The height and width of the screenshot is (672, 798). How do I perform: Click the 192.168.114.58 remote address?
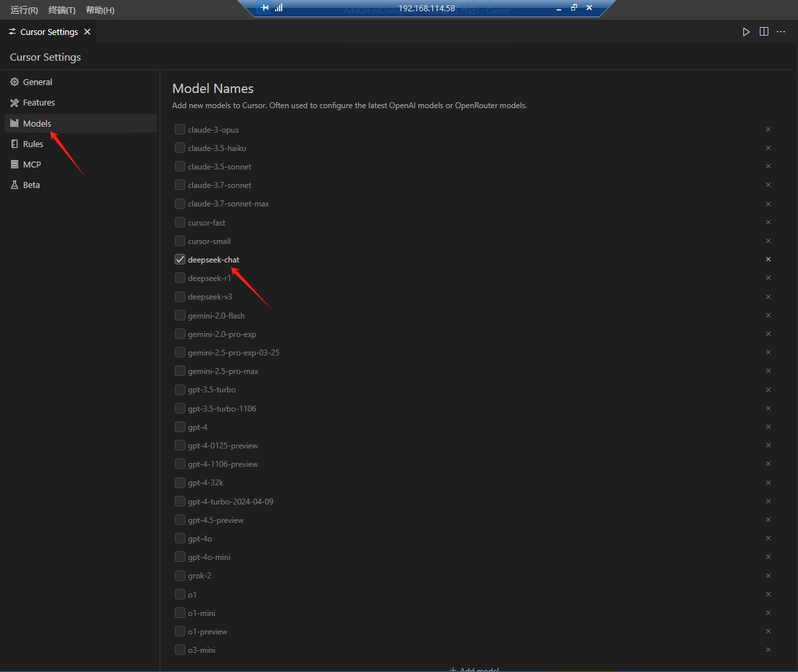[427, 8]
